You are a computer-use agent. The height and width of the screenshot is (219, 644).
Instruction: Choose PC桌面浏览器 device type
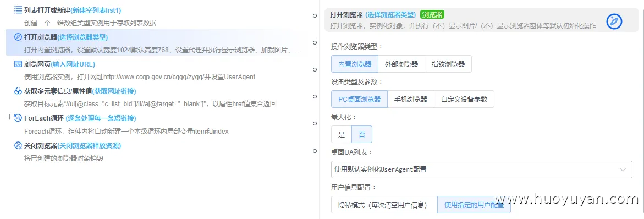point(359,99)
